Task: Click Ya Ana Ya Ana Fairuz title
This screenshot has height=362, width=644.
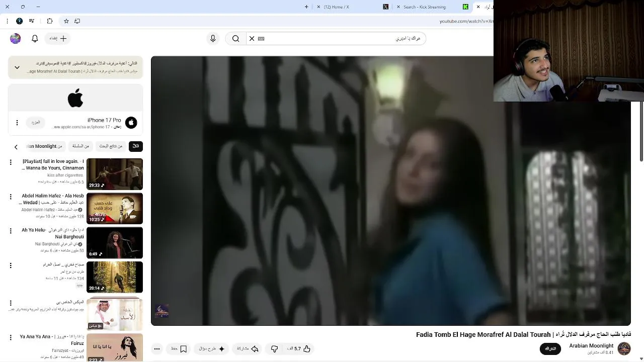Action: [52, 340]
